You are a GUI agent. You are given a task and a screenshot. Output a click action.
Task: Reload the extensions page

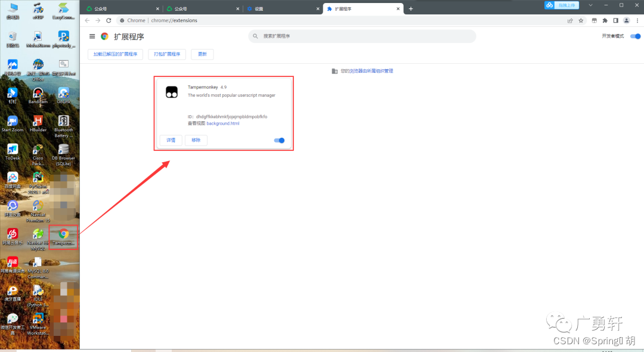coord(109,20)
